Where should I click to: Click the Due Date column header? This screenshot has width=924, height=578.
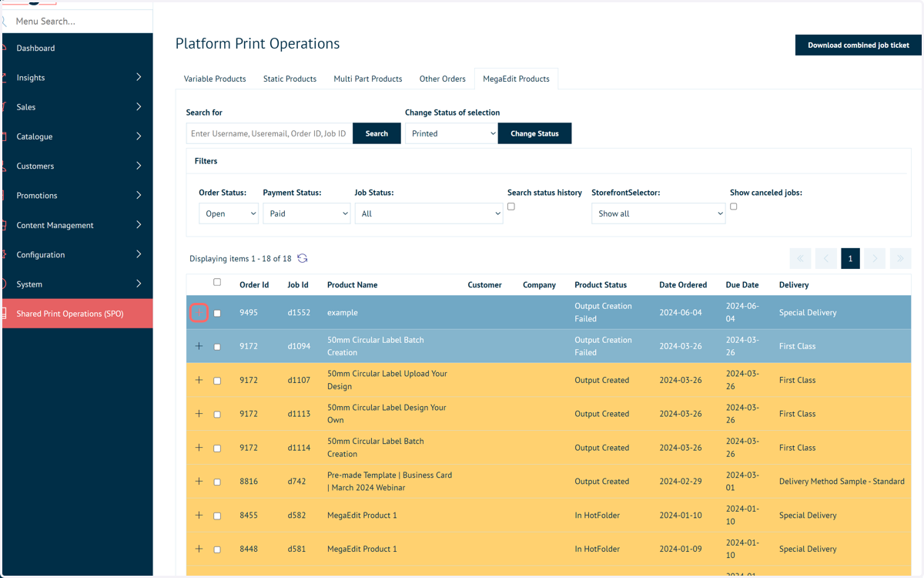point(742,285)
